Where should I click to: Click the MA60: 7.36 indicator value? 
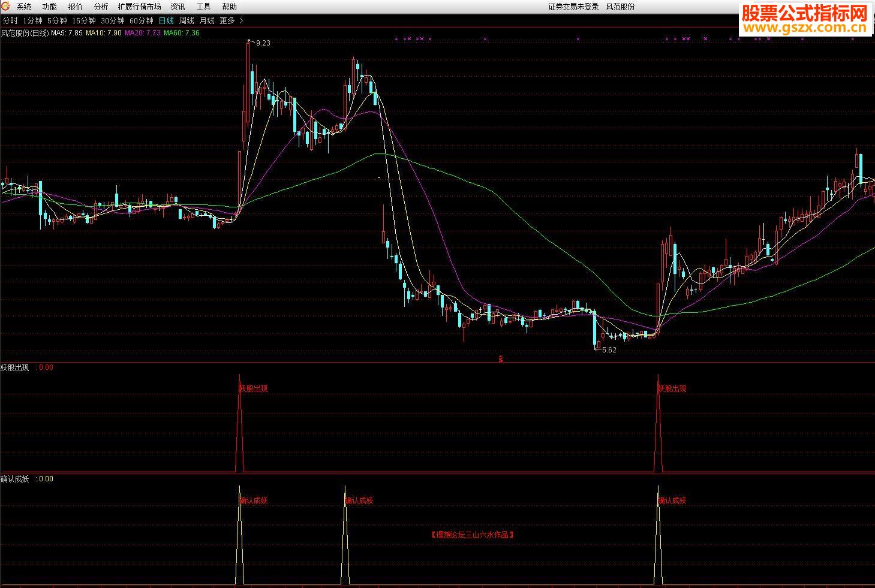click(x=182, y=33)
